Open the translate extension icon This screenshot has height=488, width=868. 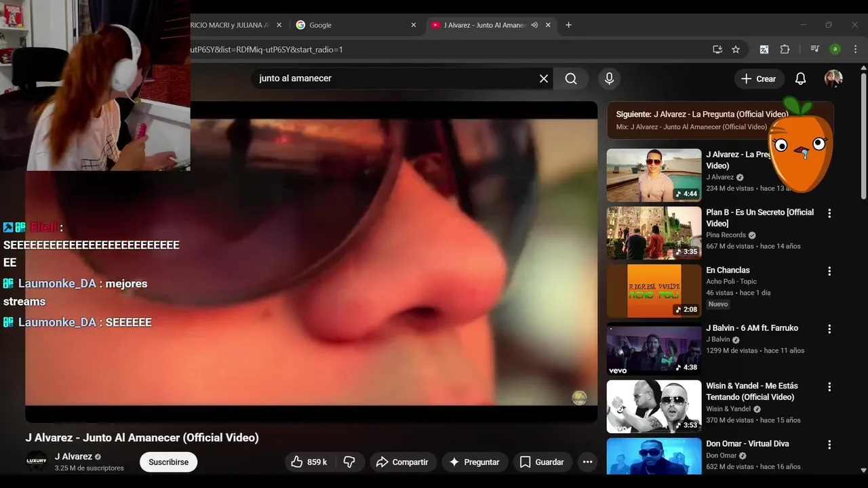pos(764,49)
